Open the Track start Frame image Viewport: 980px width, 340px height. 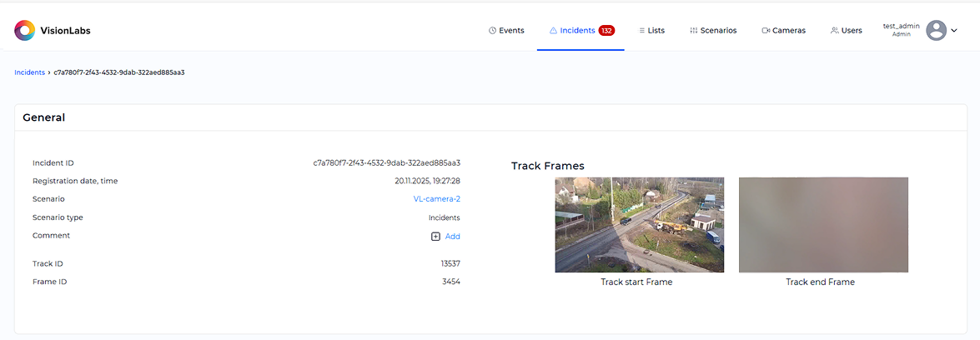[x=639, y=224]
